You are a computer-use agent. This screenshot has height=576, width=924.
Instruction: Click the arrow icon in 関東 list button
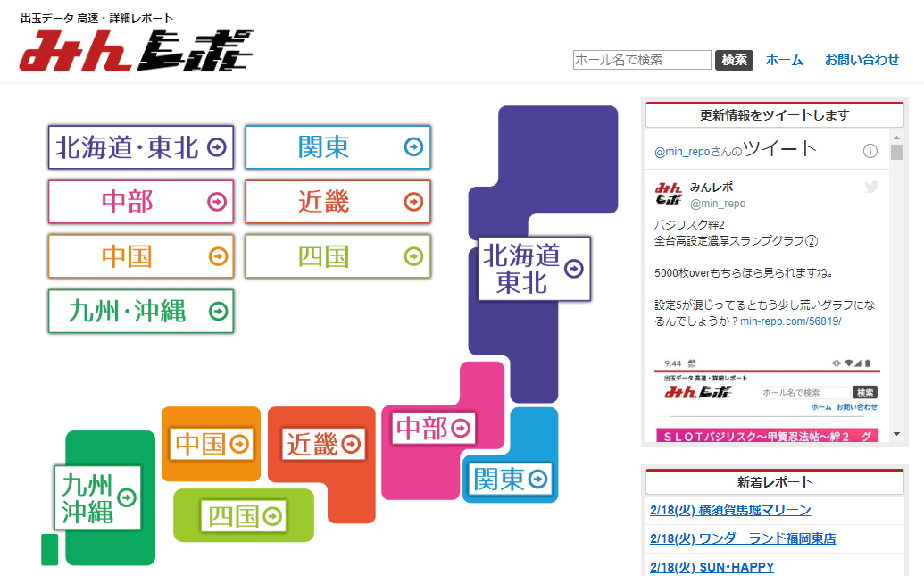(x=413, y=146)
